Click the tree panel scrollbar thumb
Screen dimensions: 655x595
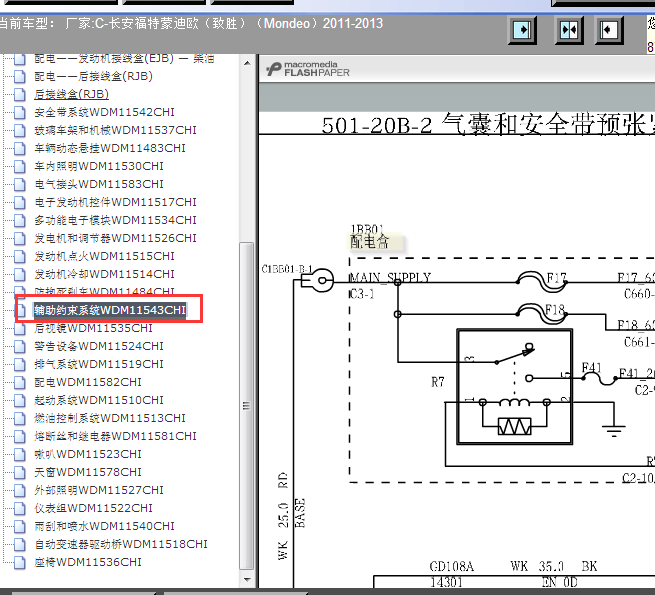pos(247,405)
